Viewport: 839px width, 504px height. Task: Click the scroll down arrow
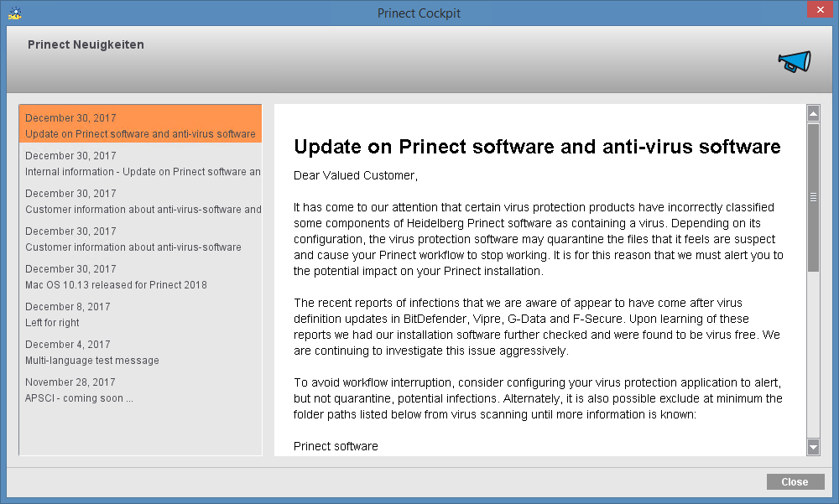813,447
